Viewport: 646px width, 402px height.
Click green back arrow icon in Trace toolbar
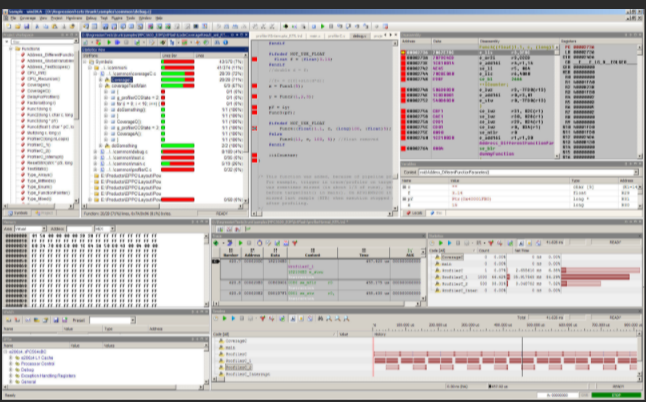(x=215, y=243)
